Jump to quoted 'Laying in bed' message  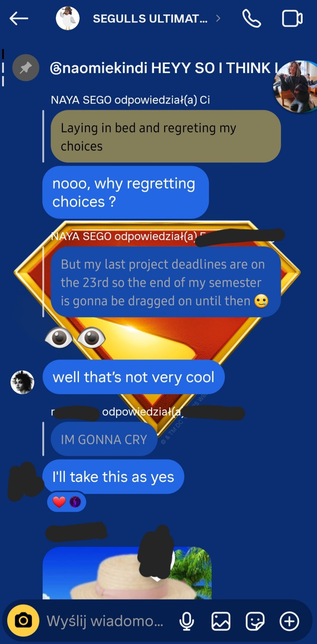coord(166,136)
